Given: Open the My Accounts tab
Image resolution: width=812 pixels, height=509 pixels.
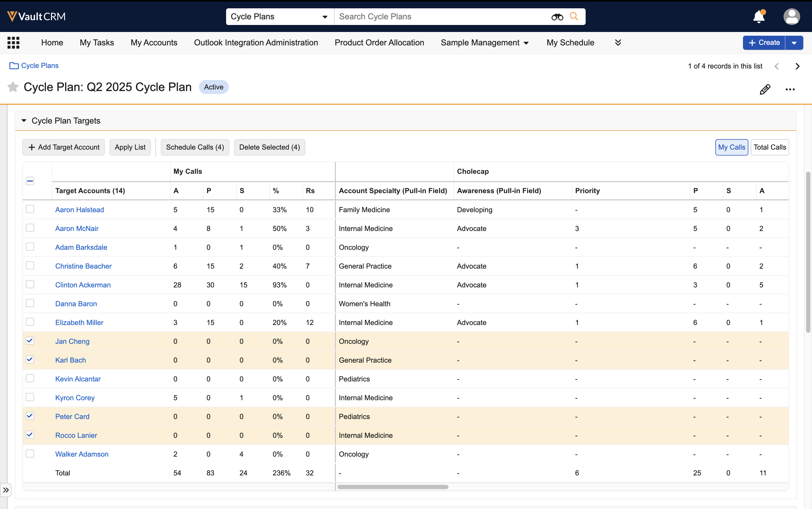Looking at the screenshot, I should tap(154, 43).
